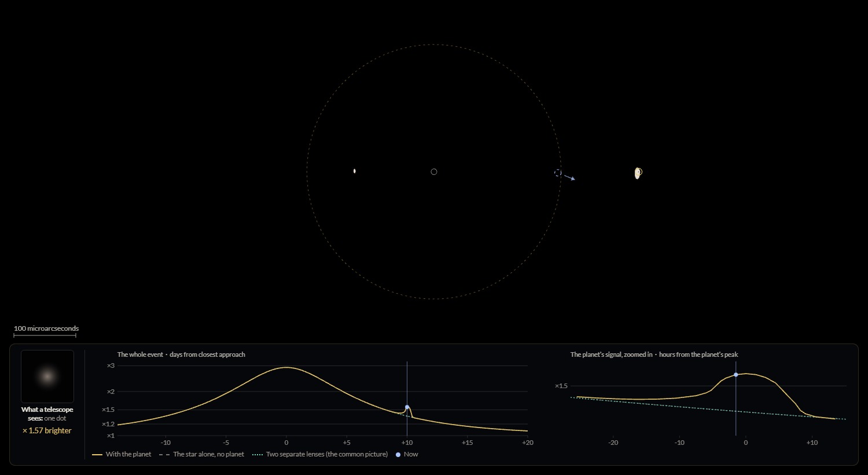
Task: Click the "-10" tick on the zoomed chart
Action: coord(679,443)
